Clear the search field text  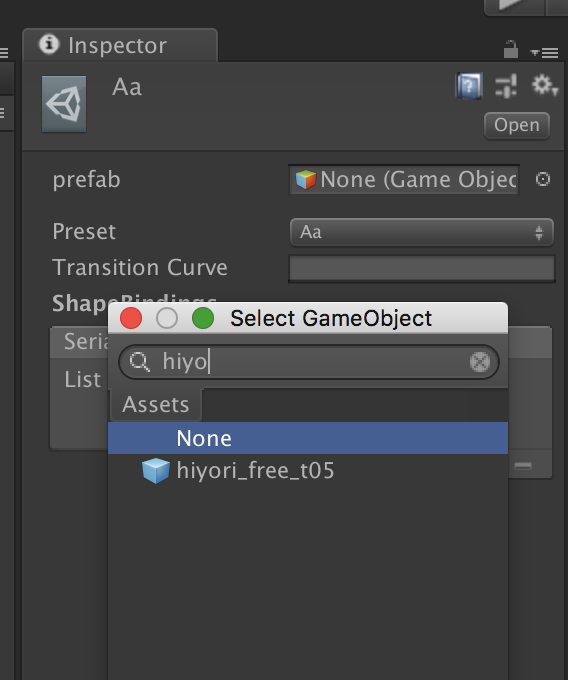[x=480, y=362]
